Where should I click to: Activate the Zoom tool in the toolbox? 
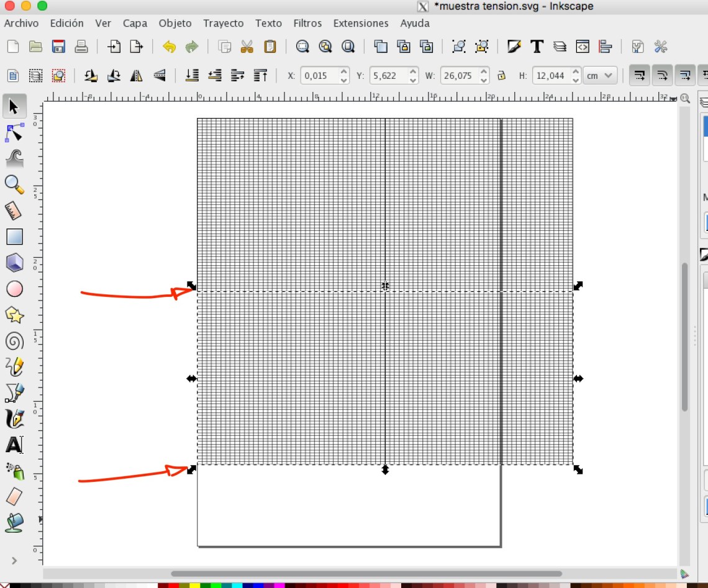[x=14, y=184]
